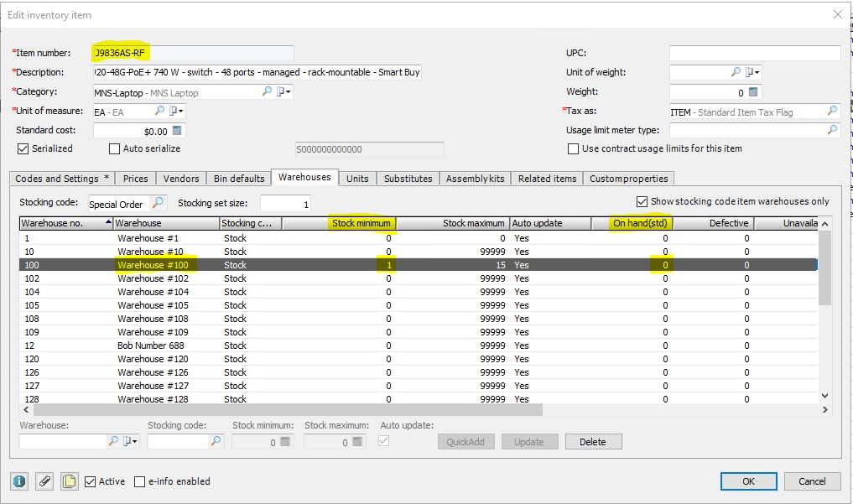Sort by the Stock minimum column header
853x504 pixels.
(x=339, y=223)
